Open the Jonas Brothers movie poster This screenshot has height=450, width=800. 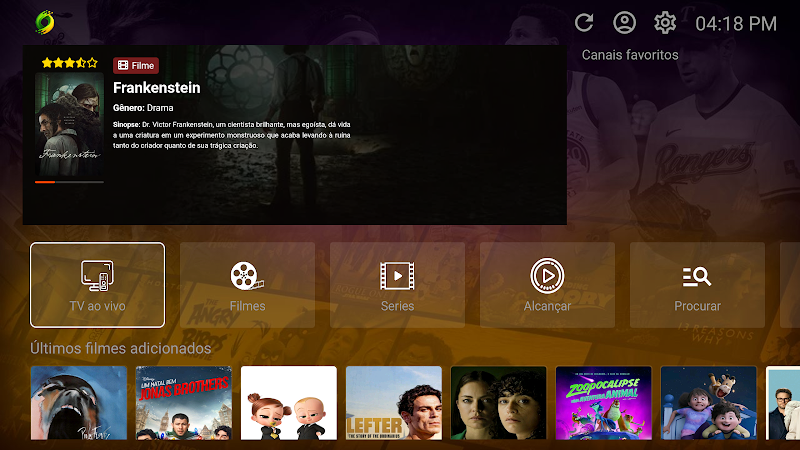[x=184, y=403]
